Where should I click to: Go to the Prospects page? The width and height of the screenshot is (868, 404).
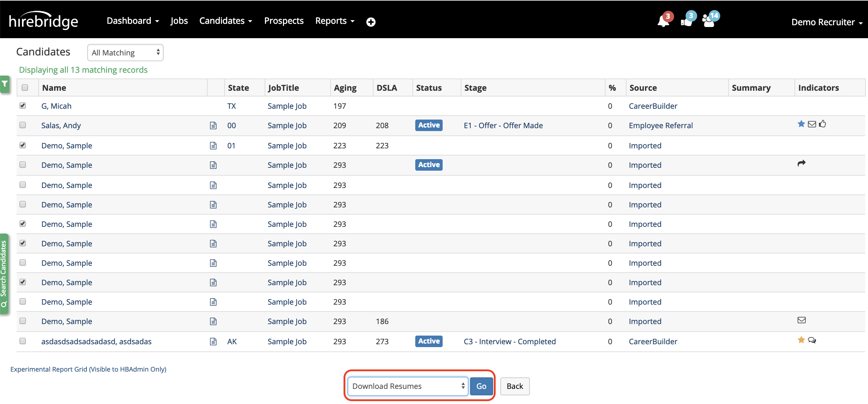(284, 21)
